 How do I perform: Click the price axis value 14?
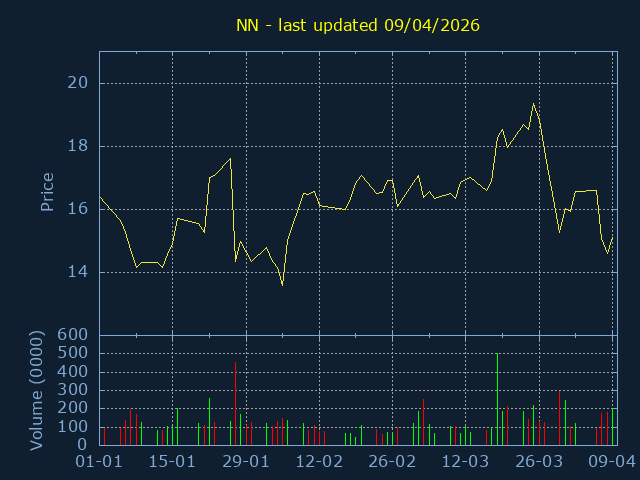click(x=78, y=272)
